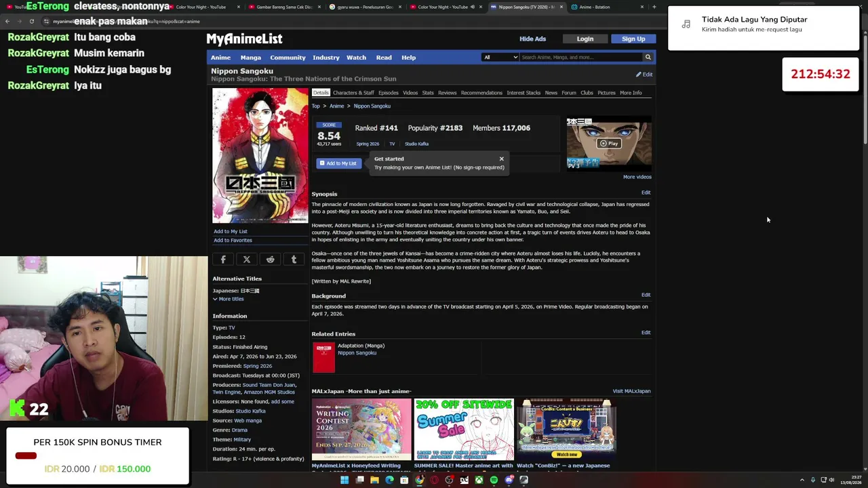Open the Anime menu

[x=220, y=58]
